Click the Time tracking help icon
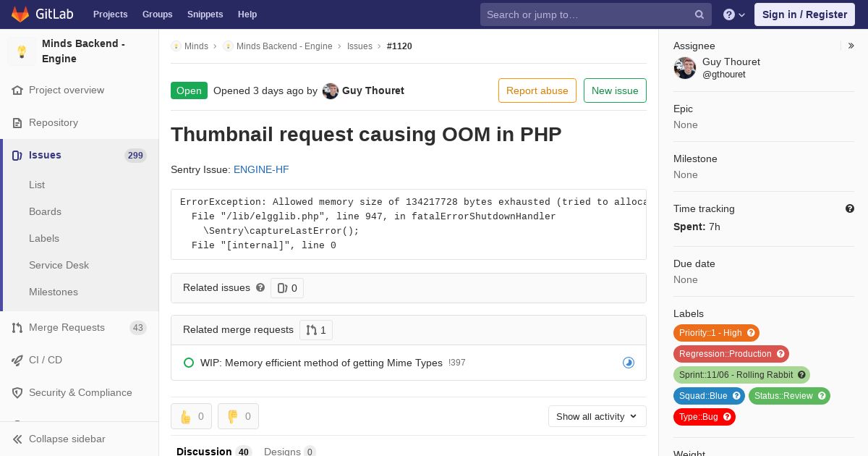The width and height of the screenshot is (868, 456). click(850, 208)
